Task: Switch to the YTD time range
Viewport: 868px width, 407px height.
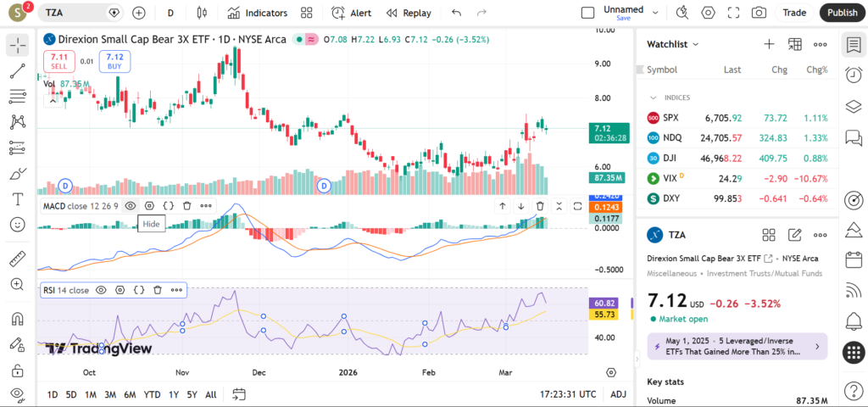Action: [153, 394]
